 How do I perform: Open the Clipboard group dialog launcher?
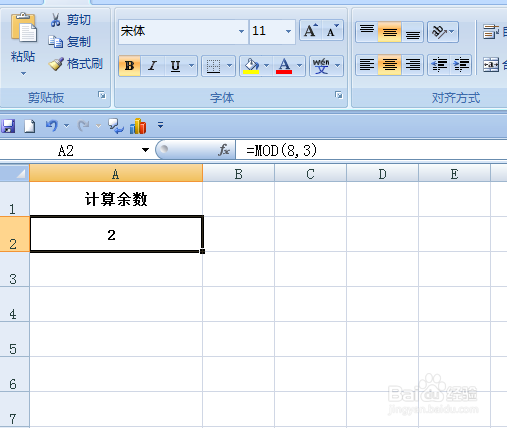102,95
